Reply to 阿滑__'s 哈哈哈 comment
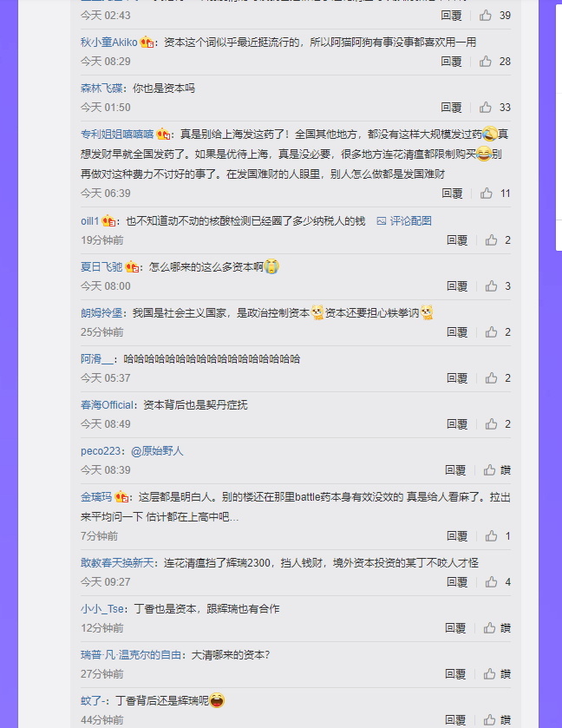Image resolution: width=562 pixels, height=728 pixels. click(x=457, y=378)
